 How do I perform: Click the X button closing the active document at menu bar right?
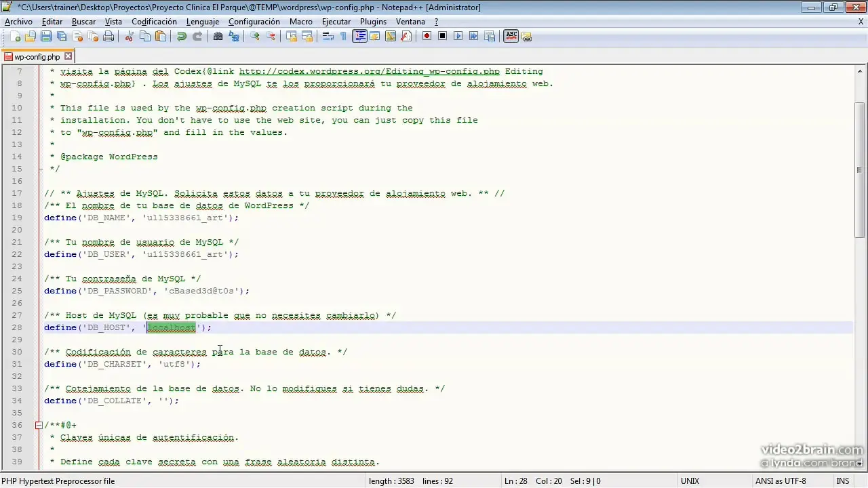point(860,22)
